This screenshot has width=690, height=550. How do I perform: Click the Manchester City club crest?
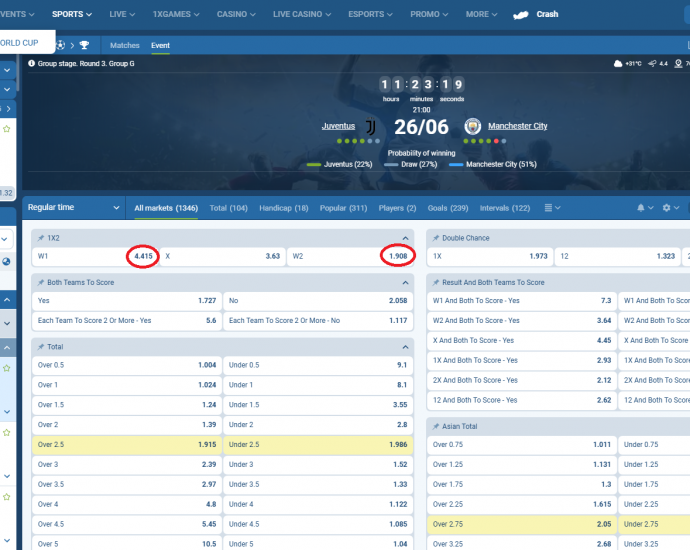point(473,126)
